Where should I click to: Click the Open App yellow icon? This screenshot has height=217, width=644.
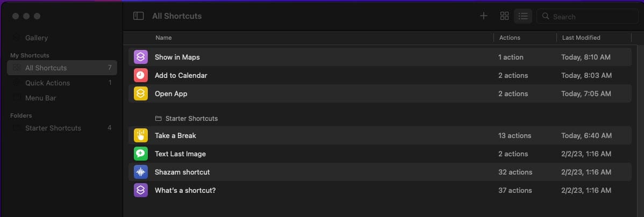141,93
